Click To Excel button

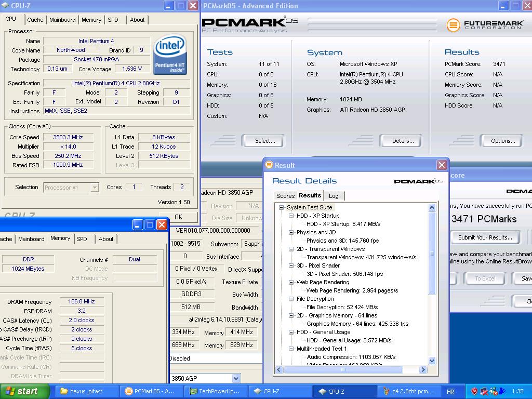tap(485, 278)
